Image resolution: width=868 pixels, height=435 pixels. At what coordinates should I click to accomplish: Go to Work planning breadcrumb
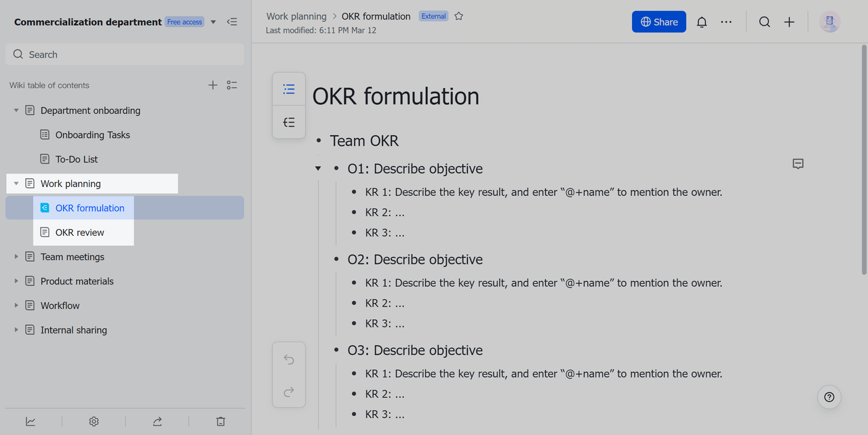296,16
